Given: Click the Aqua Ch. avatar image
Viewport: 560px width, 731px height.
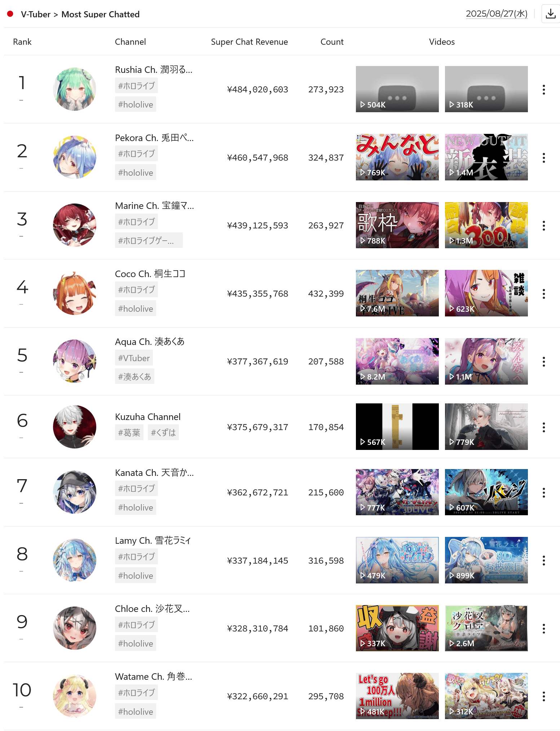Looking at the screenshot, I should pyautogui.click(x=75, y=361).
